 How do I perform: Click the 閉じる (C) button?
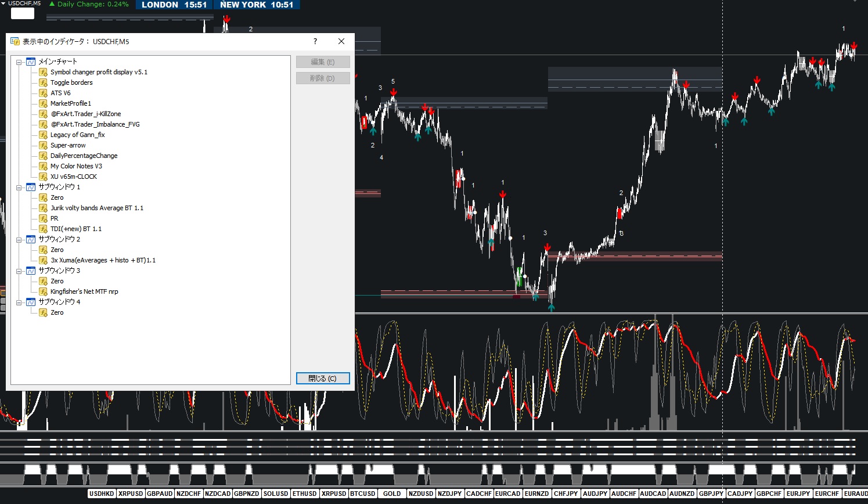pyautogui.click(x=323, y=379)
